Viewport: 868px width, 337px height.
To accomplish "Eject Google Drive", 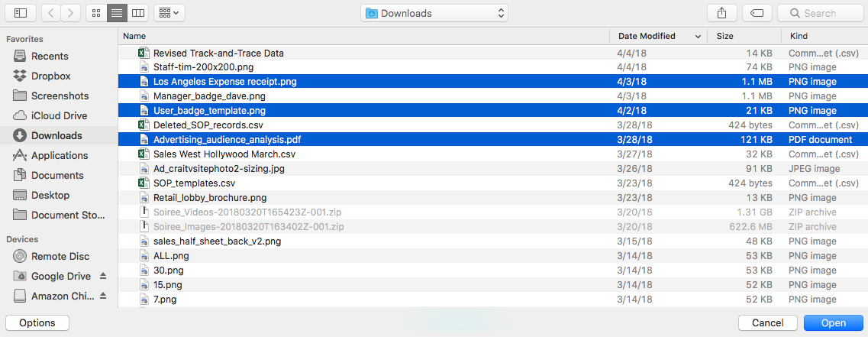I will (103, 276).
